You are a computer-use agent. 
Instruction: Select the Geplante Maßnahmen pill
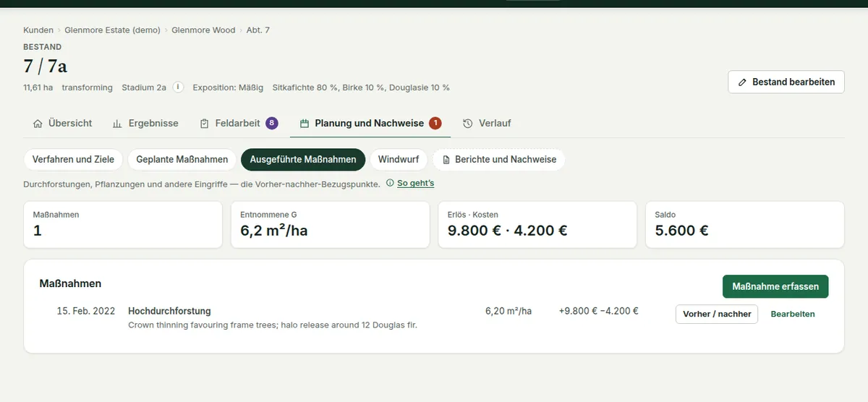182,159
